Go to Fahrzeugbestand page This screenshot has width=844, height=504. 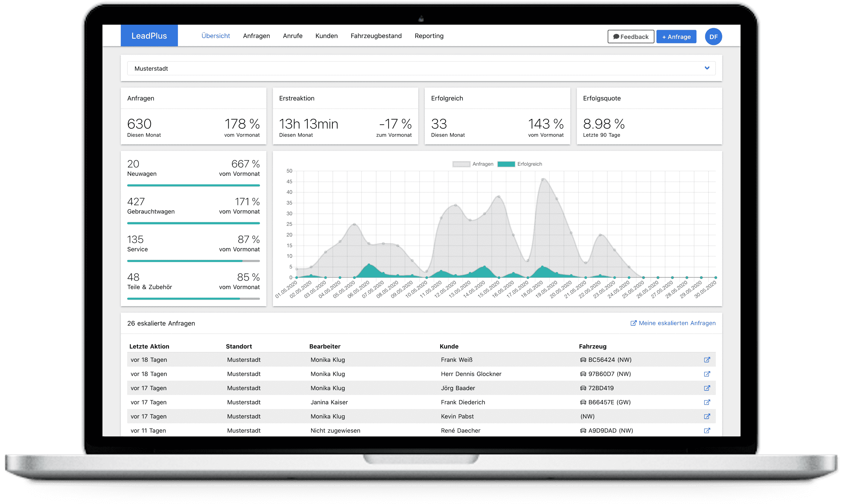376,36
